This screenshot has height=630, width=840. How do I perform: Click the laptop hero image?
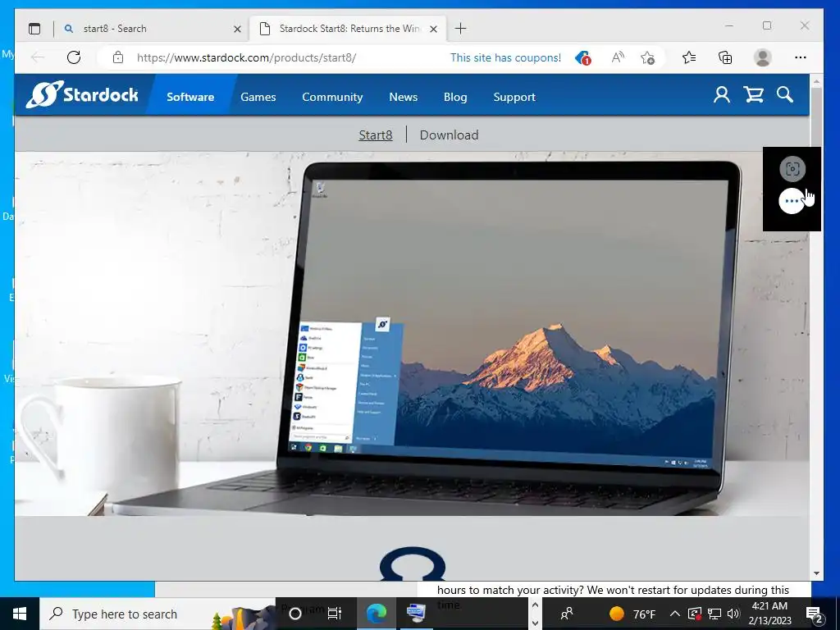tap(412, 334)
